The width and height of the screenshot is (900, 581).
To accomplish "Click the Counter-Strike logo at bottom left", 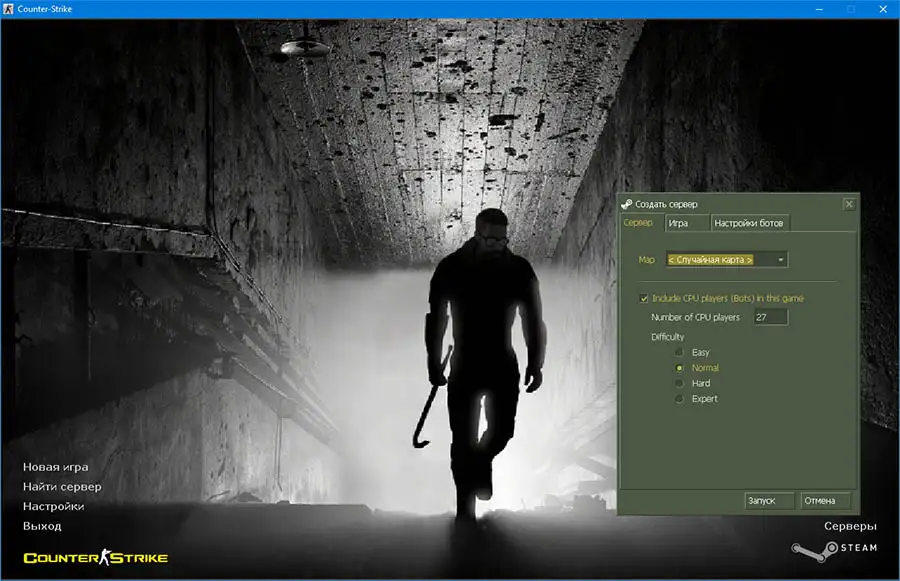I will (95, 558).
